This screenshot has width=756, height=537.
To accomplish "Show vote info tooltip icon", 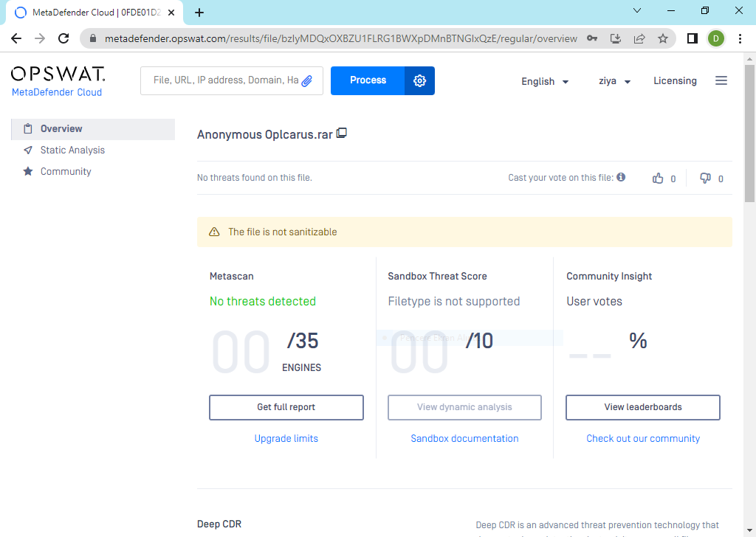I will 621,177.
